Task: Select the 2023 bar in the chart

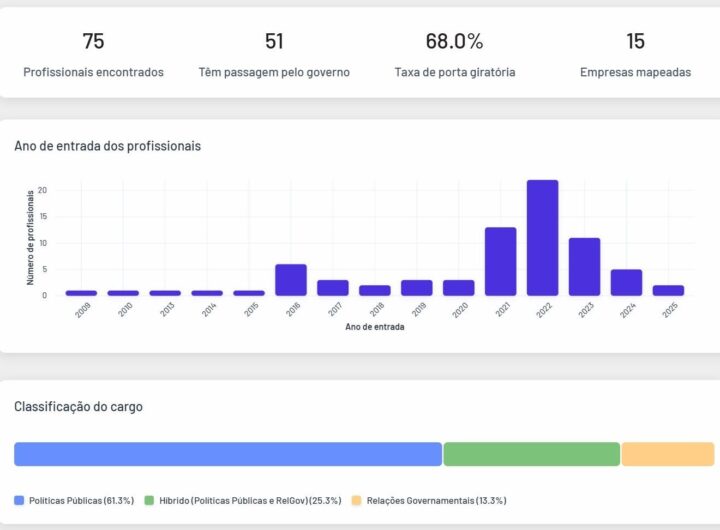Action: [x=584, y=266]
